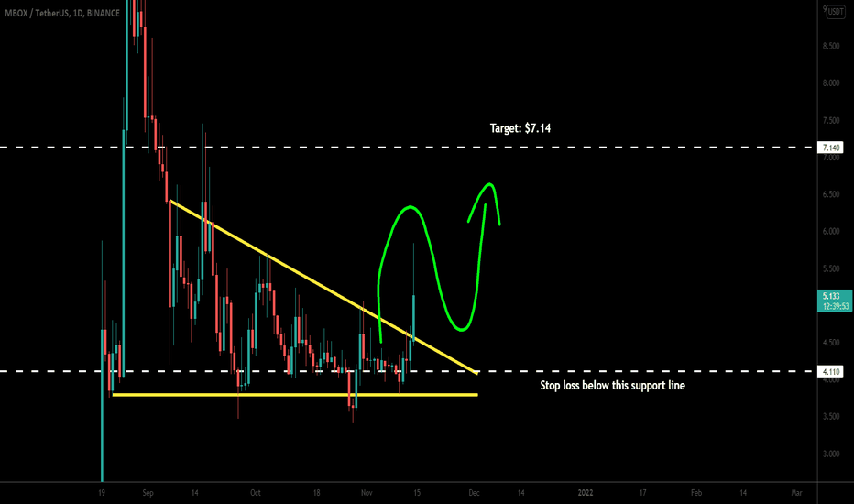Click the 17 date label after 2022

[642, 493]
